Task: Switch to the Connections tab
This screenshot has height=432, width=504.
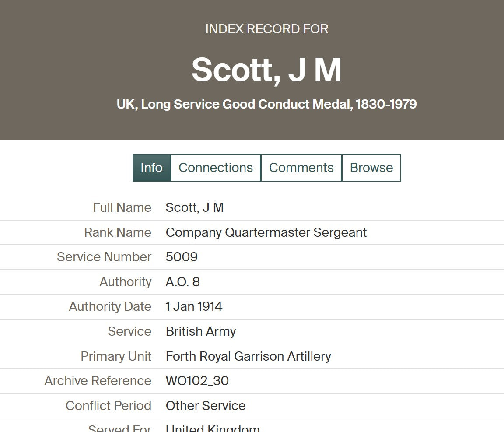Action: point(216,168)
